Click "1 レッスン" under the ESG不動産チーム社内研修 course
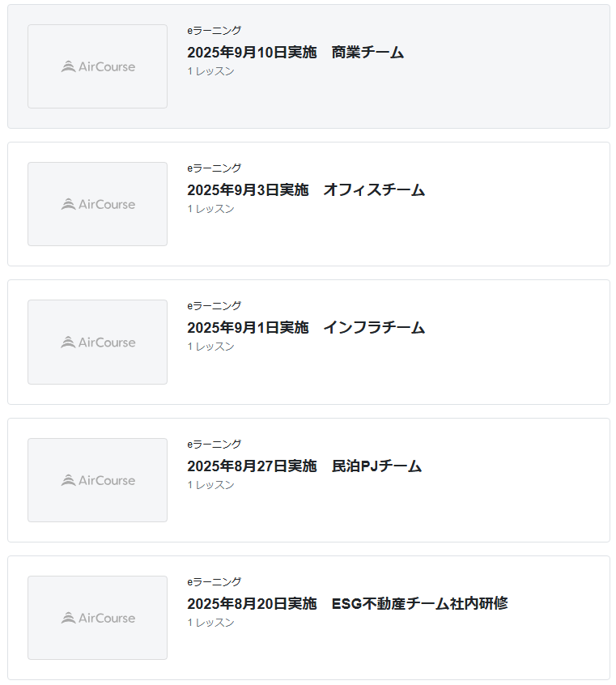Screen dimensions: 616x685 pyautogui.click(x=210, y=623)
